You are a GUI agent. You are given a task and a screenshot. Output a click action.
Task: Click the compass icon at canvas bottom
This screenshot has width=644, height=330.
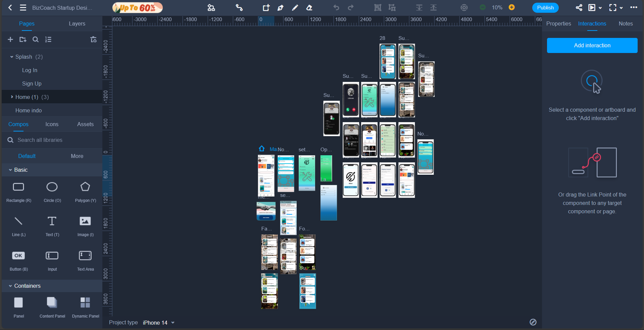[533, 322]
